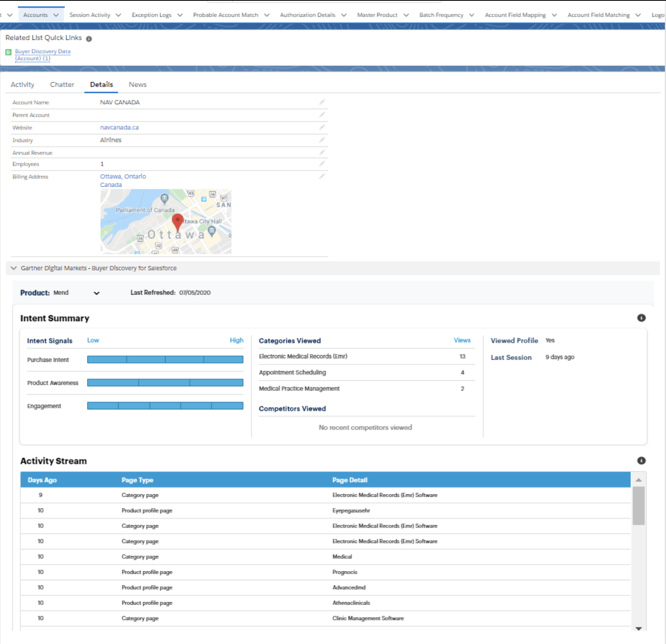This screenshot has width=666, height=644.
Task: Edit the Employees field
Action: pyautogui.click(x=322, y=164)
